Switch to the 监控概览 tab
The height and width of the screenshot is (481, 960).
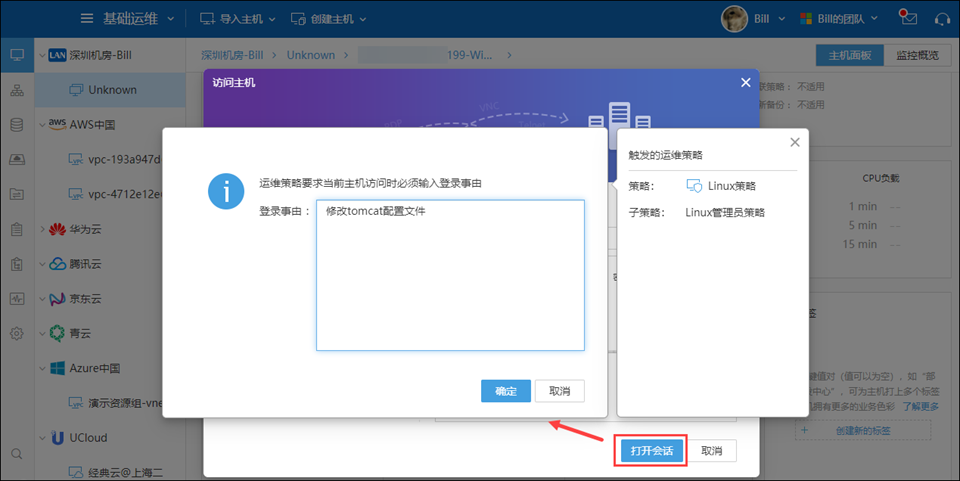[x=916, y=55]
